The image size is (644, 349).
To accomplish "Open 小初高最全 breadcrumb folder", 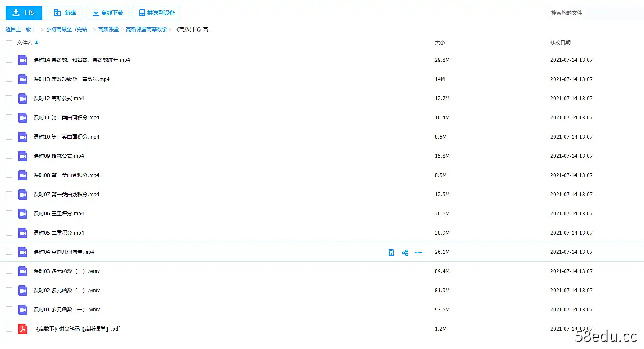I will coord(69,29).
